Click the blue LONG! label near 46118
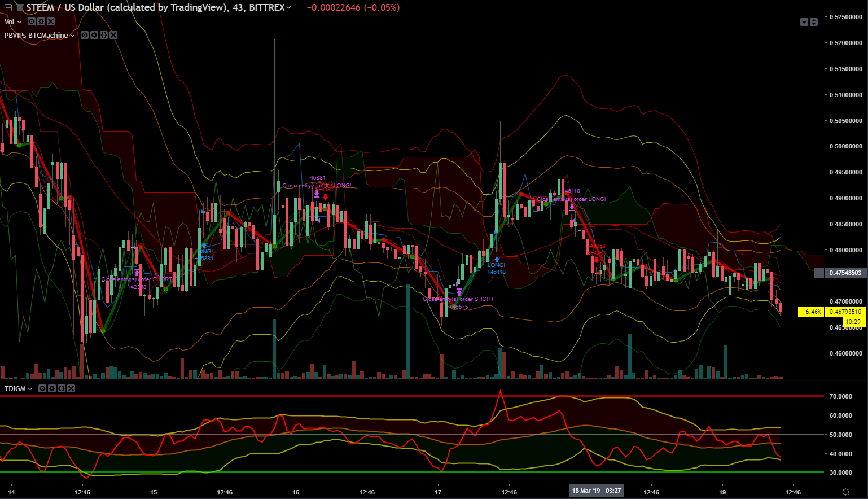868x499 pixels. click(497, 265)
